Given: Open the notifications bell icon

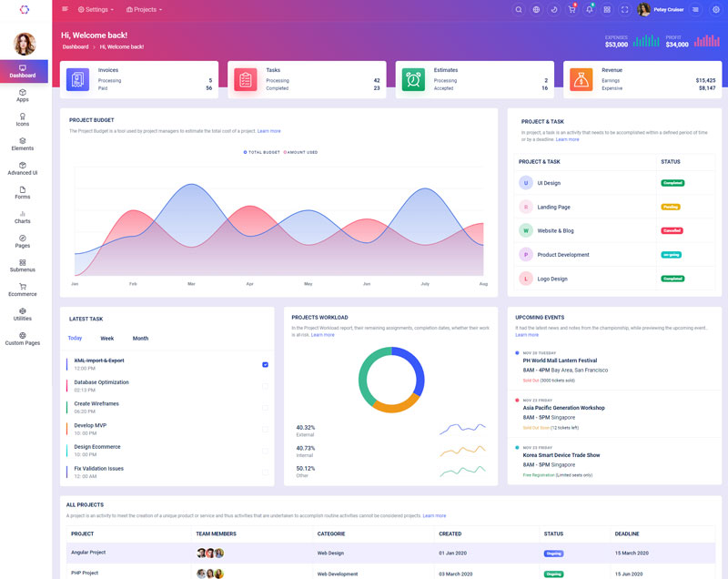Looking at the screenshot, I should 589,10.
